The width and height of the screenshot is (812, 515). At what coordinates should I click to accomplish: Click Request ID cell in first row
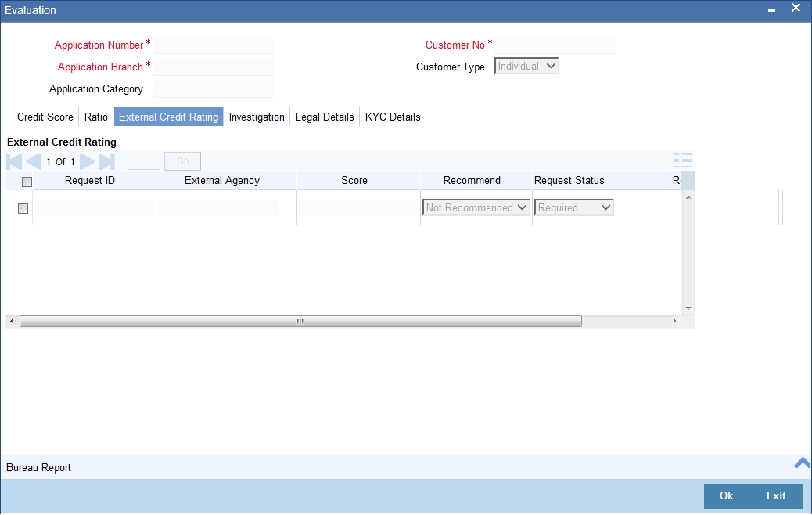pyautogui.click(x=94, y=207)
